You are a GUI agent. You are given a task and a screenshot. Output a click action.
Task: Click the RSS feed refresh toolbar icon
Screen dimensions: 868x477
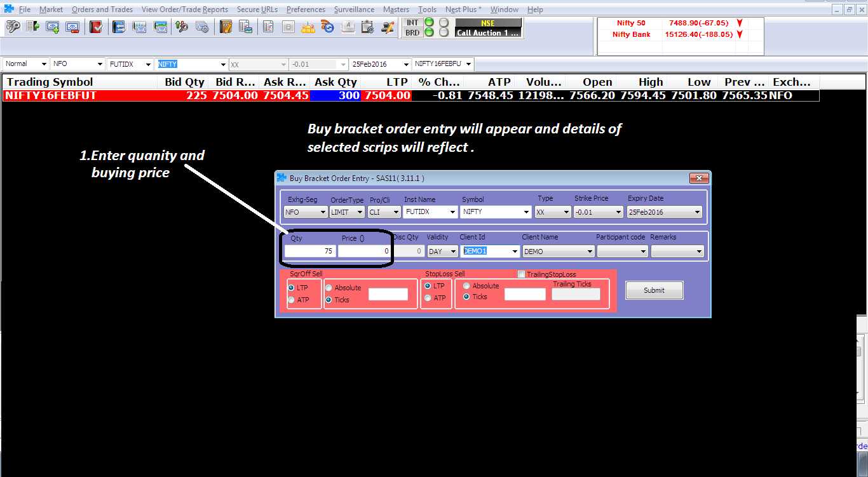click(x=327, y=27)
